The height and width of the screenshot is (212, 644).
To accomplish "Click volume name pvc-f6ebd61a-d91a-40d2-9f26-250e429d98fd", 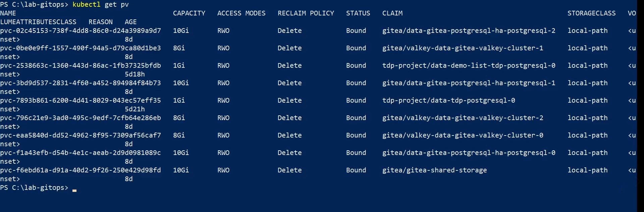I will pos(80,170).
